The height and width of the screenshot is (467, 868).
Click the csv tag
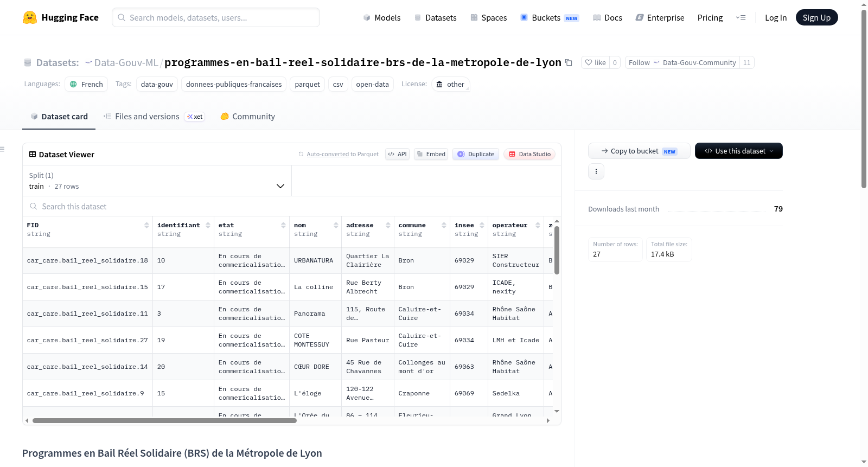(x=338, y=84)
